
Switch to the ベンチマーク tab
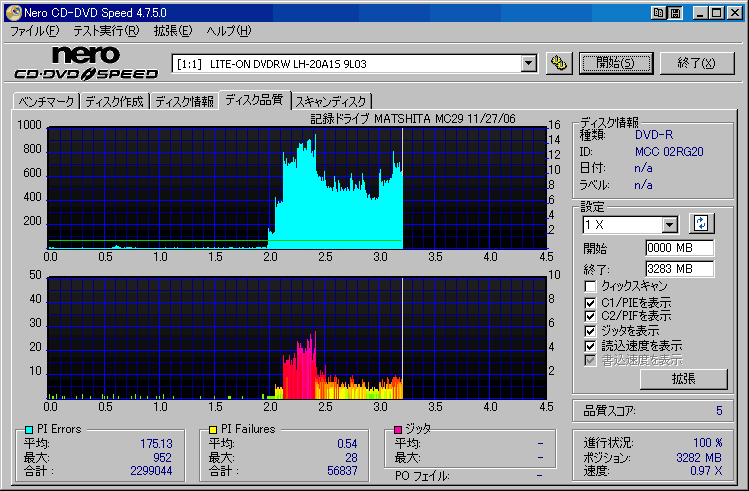tap(46, 102)
